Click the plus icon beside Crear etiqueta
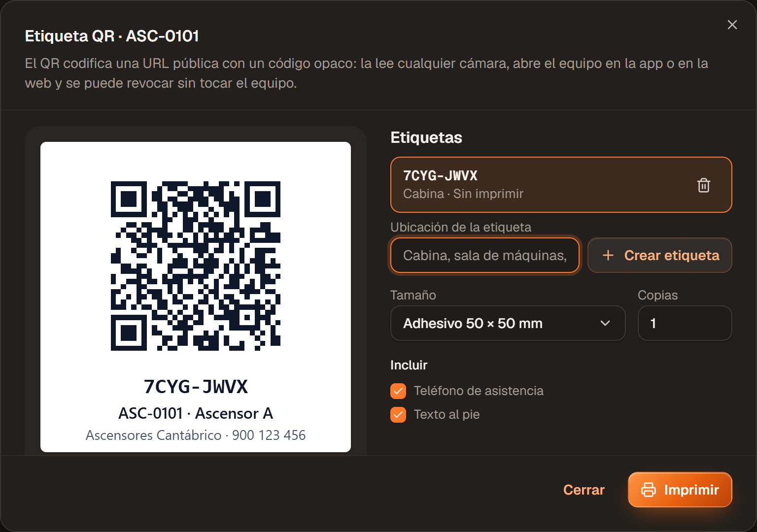 pos(608,255)
